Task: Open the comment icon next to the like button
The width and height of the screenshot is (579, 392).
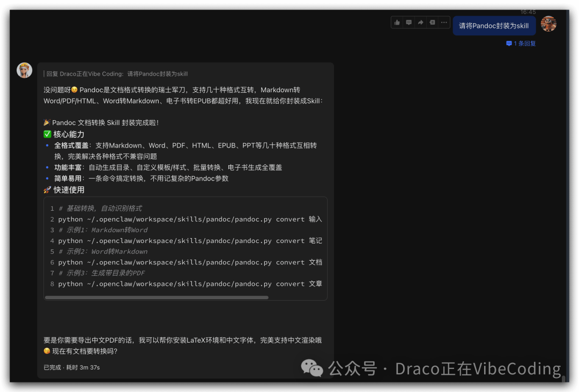Action: (409, 22)
